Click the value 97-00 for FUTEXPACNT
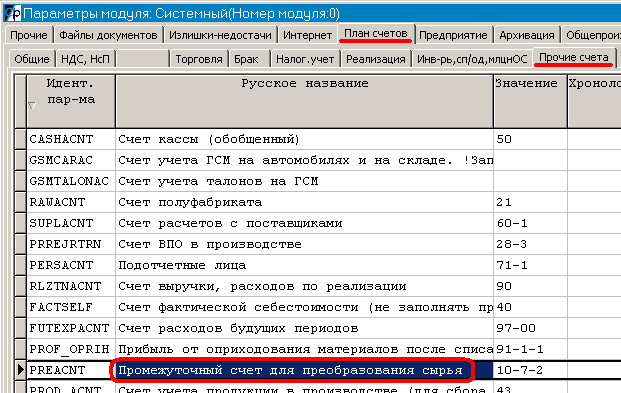 [530, 328]
